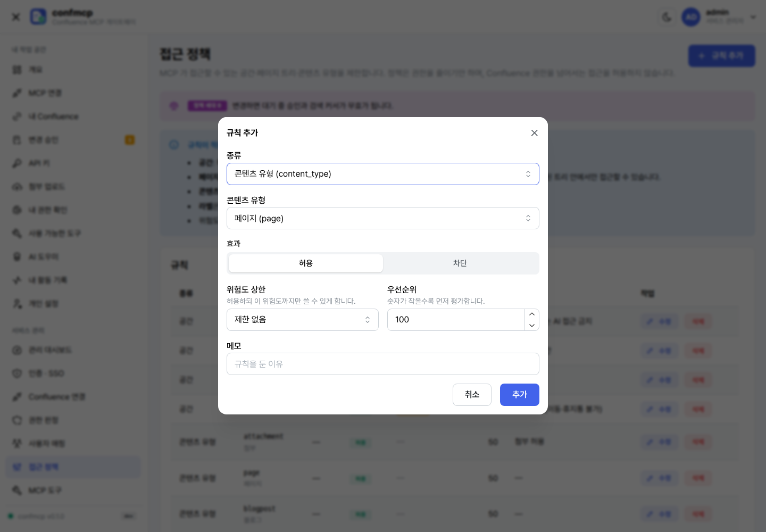766x532 pixels.
Task: Close the 규칙 추가 dialog with X
Action: pos(534,133)
